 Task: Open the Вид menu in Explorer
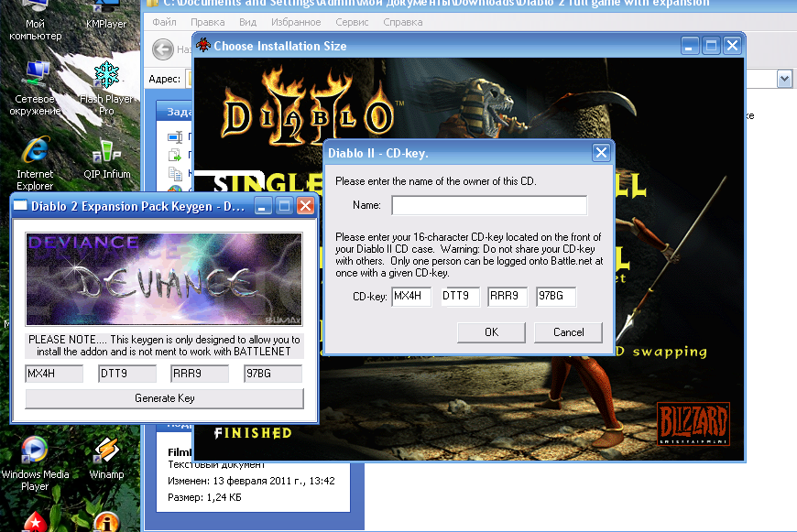pos(247,22)
